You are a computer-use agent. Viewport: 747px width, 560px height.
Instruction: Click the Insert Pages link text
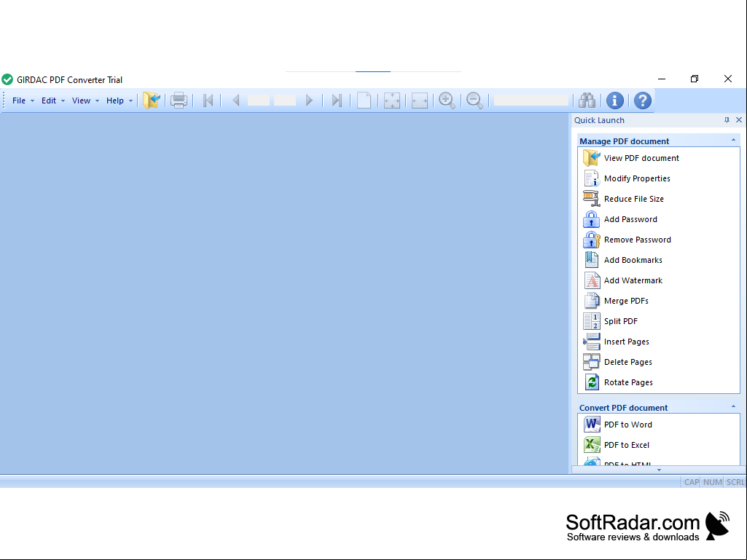[x=627, y=342]
